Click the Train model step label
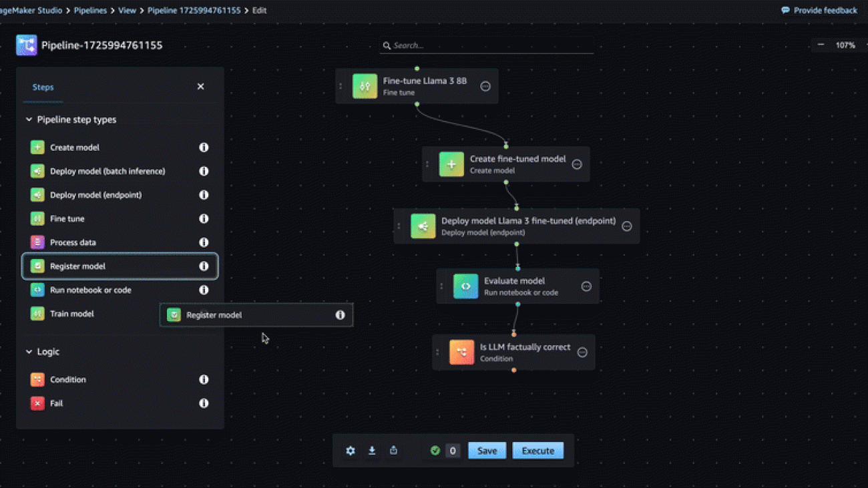 [x=72, y=314]
